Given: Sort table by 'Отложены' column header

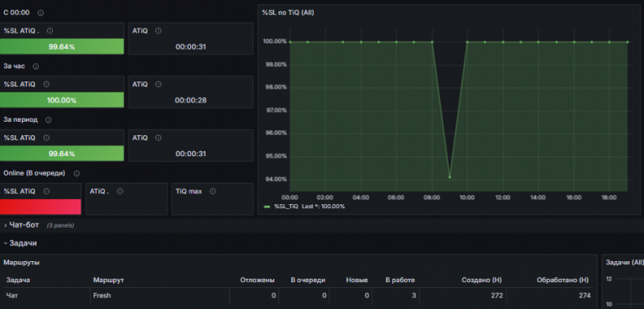Looking at the screenshot, I should tap(257, 280).
